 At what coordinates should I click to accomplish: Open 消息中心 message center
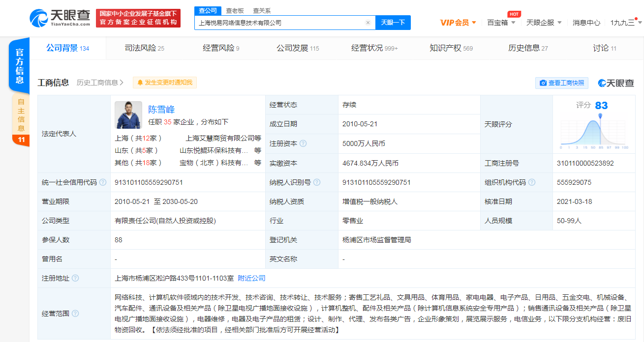[586, 23]
